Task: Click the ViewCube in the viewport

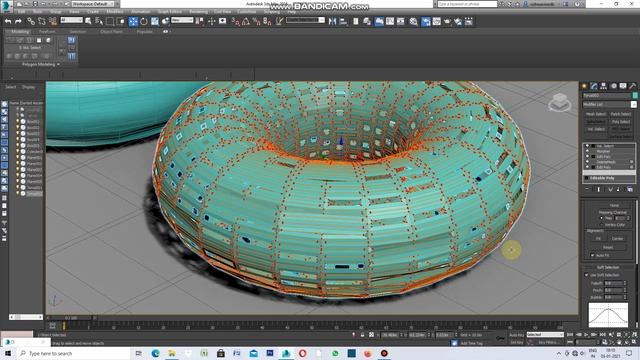Action: pyautogui.click(x=560, y=102)
